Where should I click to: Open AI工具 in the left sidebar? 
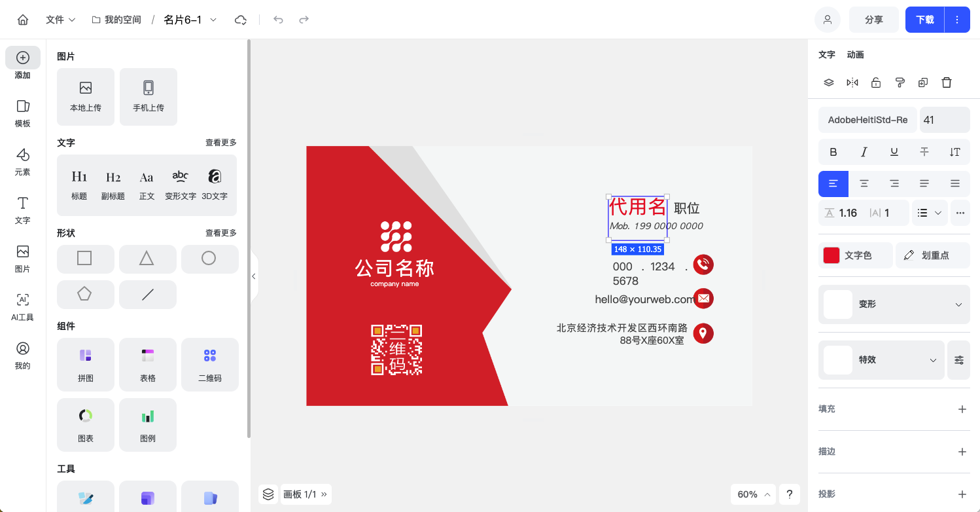pyautogui.click(x=22, y=306)
